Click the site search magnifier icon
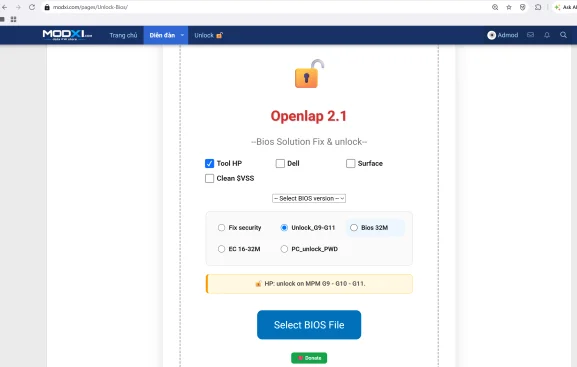This screenshot has width=577, height=367. point(563,35)
